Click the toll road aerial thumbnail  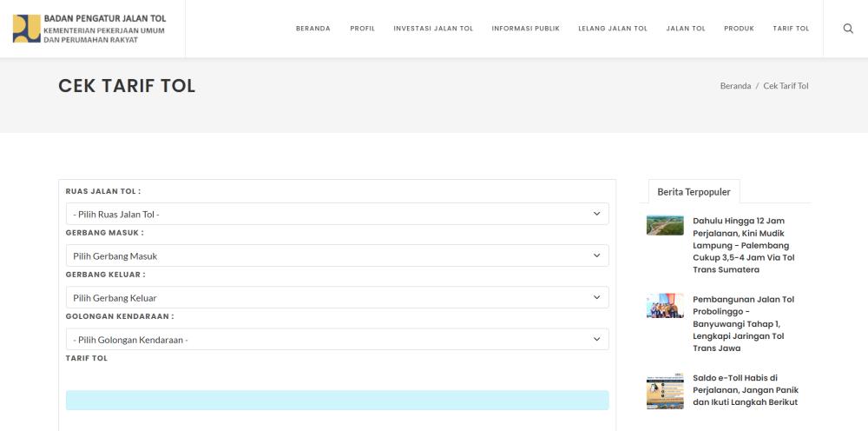(x=665, y=225)
